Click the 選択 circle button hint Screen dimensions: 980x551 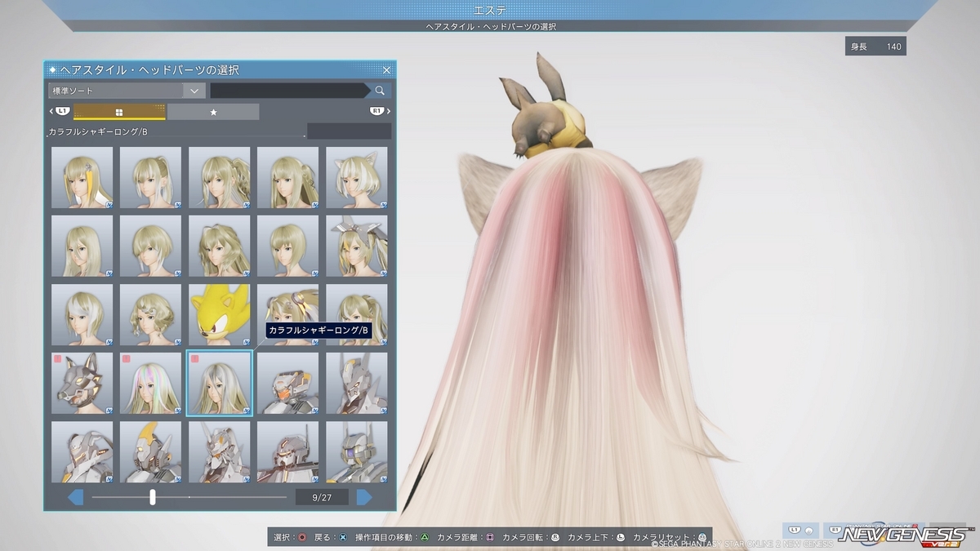click(290, 537)
